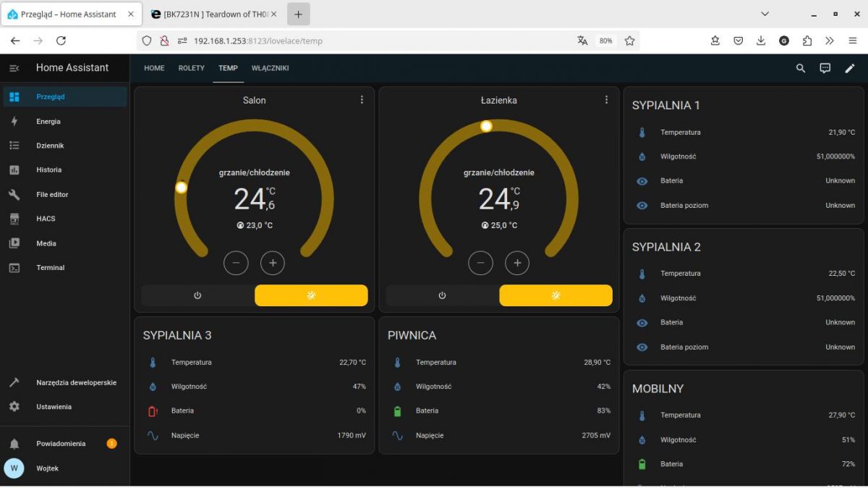Viewport: 868px width, 488px height.
Task: Open the Assist chat icon
Action: pos(825,68)
